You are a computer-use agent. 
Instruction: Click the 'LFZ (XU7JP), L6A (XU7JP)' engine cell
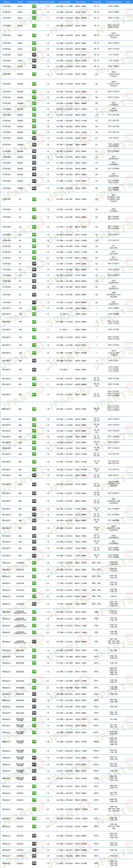pyautogui.click(x=113, y=462)
